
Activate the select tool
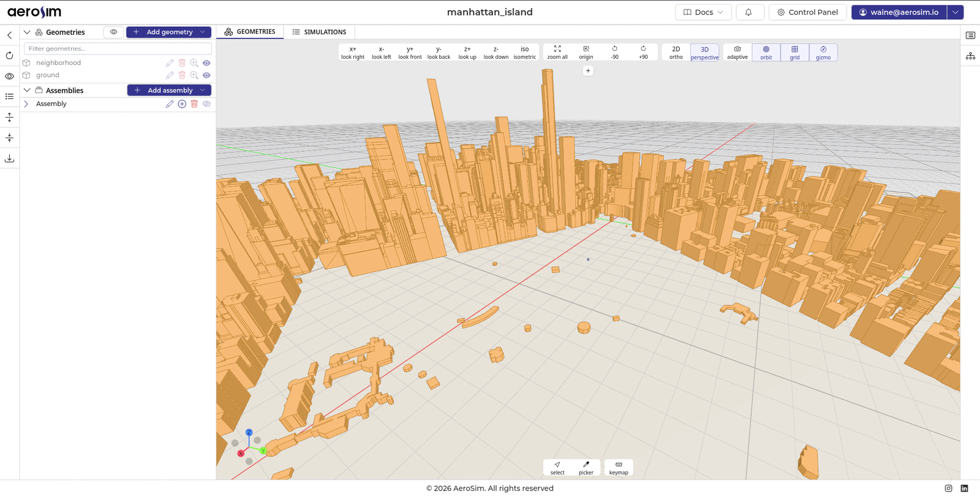557,468
